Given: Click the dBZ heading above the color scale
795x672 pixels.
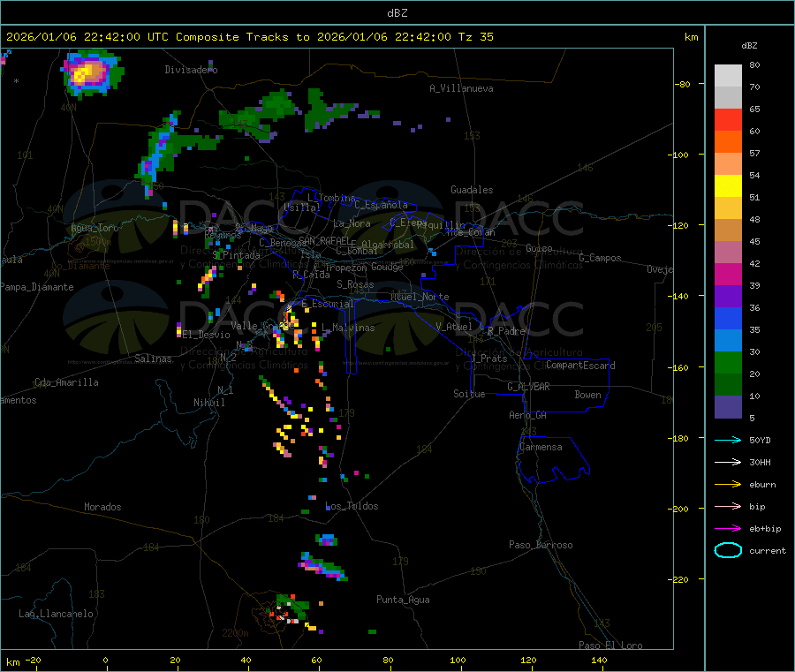Looking at the screenshot, I should pos(749,46).
